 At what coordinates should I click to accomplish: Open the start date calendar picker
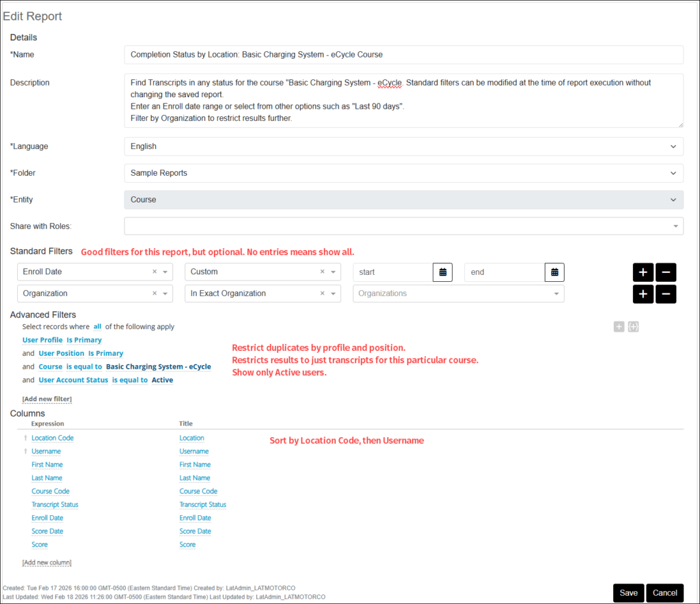[442, 272]
